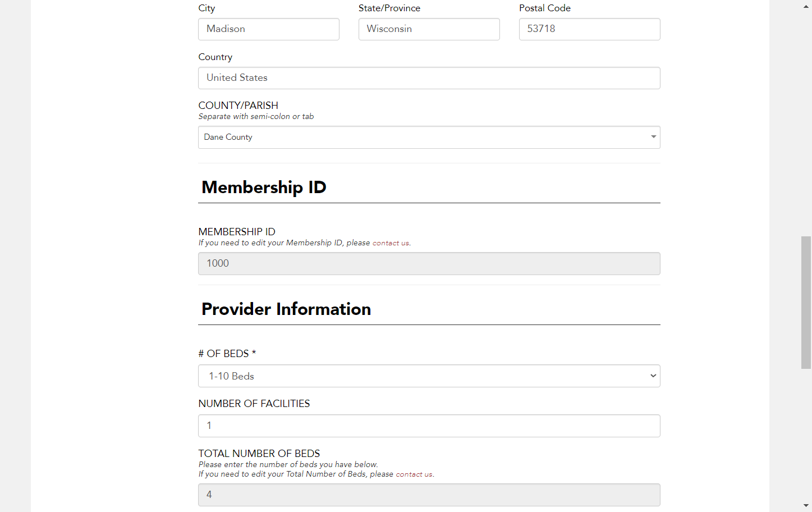The image size is (812, 512).
Task: Click the Membership ID section heading
Action: coord(264,187)
